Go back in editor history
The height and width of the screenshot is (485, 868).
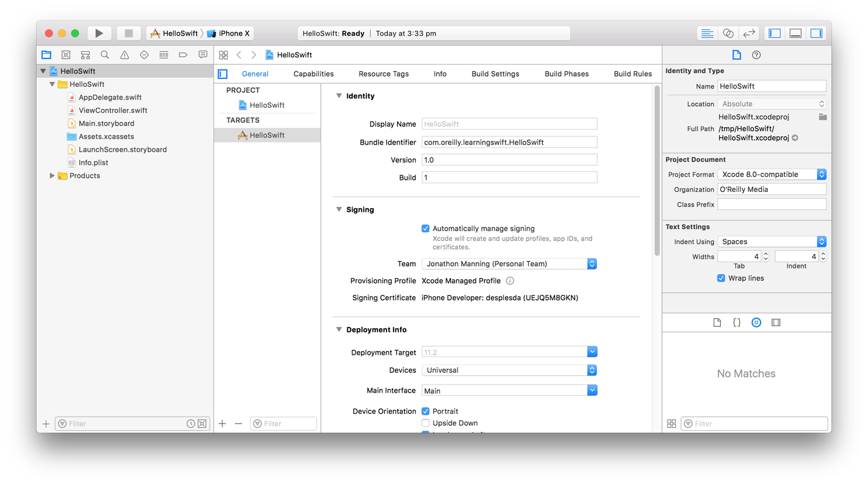click(239, 55)
